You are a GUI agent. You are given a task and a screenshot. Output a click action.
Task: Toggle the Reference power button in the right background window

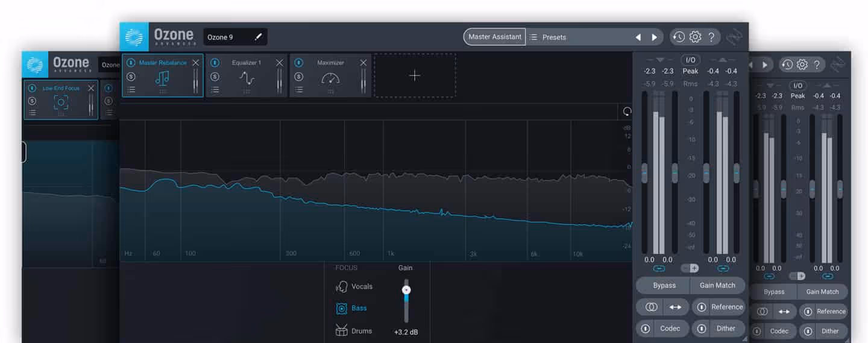pos(807,312)
